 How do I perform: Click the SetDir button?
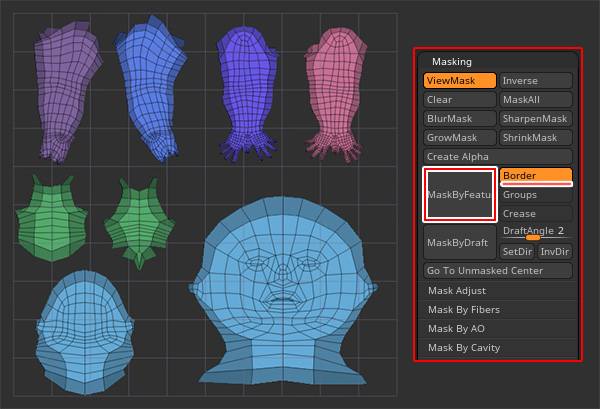point(516,251)
